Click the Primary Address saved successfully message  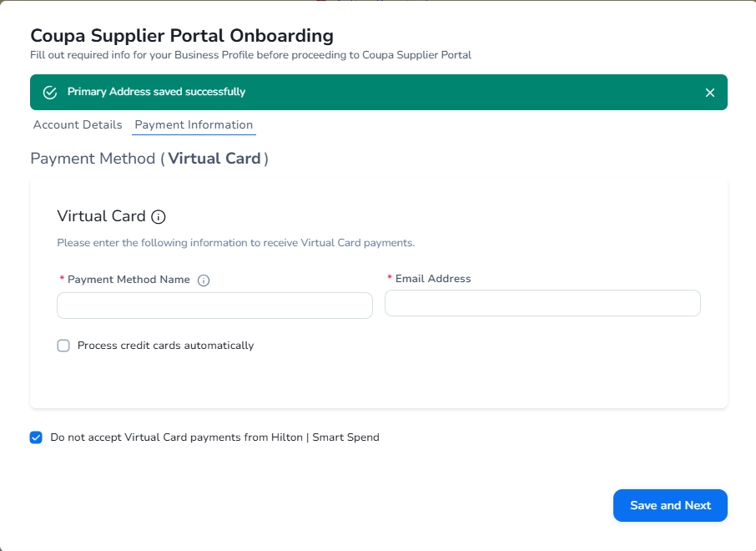[156, 92]
